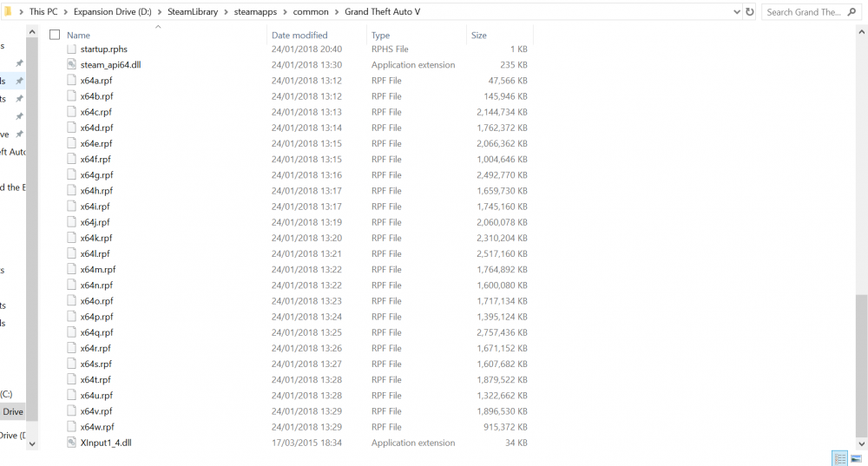
Task: Expand the chevron before This PC
Action: tap(21, 11)
